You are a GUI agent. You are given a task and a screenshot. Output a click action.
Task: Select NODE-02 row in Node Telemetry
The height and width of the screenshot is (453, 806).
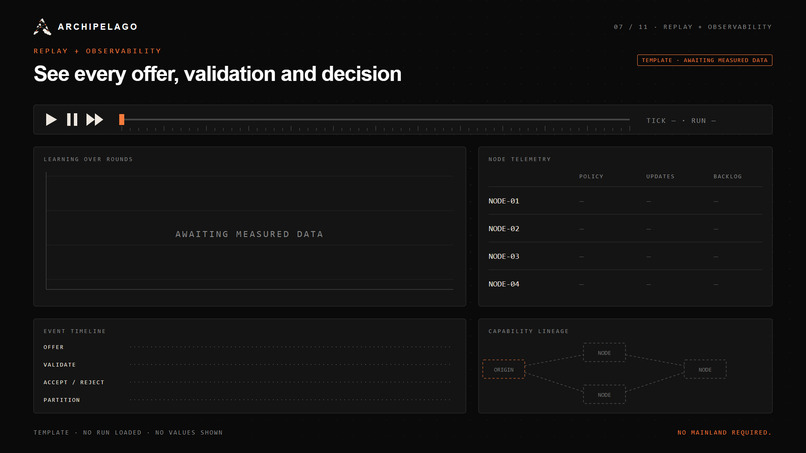click(625, 228)
